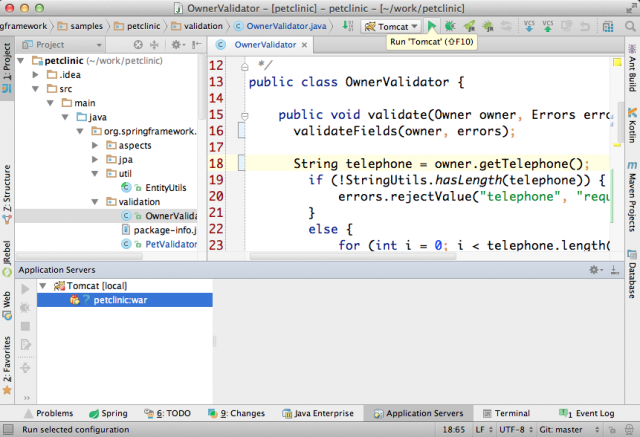Collapse the main folder
The width and height of the screenshot is (640, 437).
[51, 103]
